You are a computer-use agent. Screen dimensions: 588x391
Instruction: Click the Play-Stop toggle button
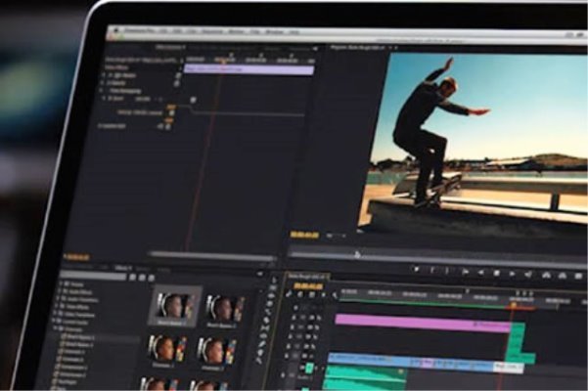coord(496,273)
